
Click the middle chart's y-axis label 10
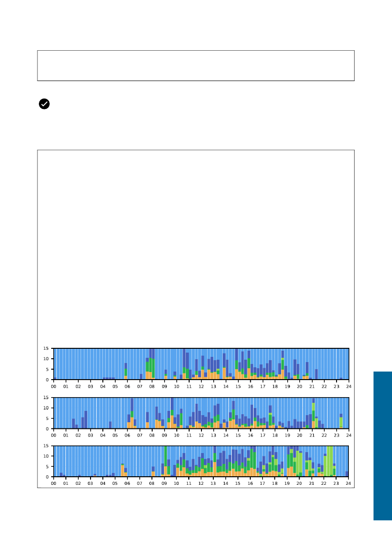coord(46,408)
